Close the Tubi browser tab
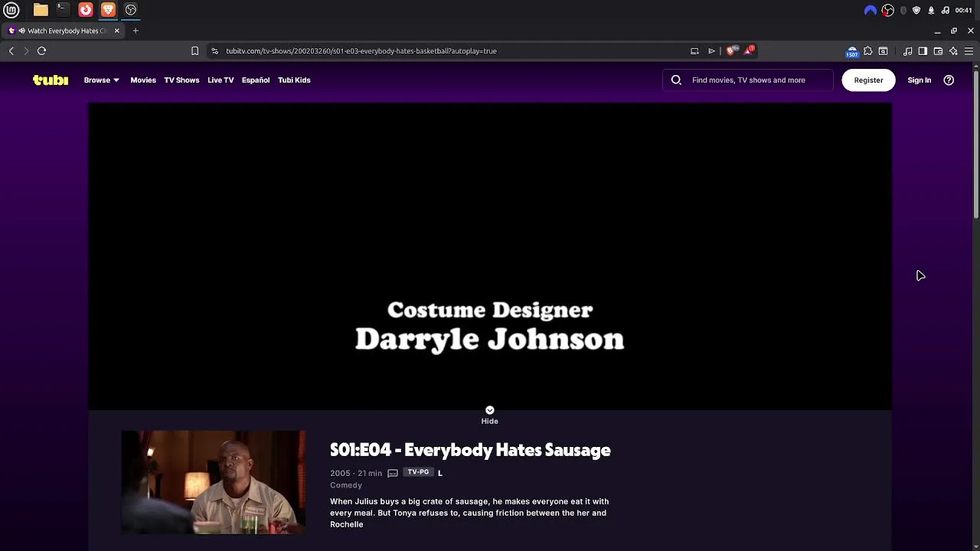The height and width of the screenshot is (551, 980). [117, 31]
